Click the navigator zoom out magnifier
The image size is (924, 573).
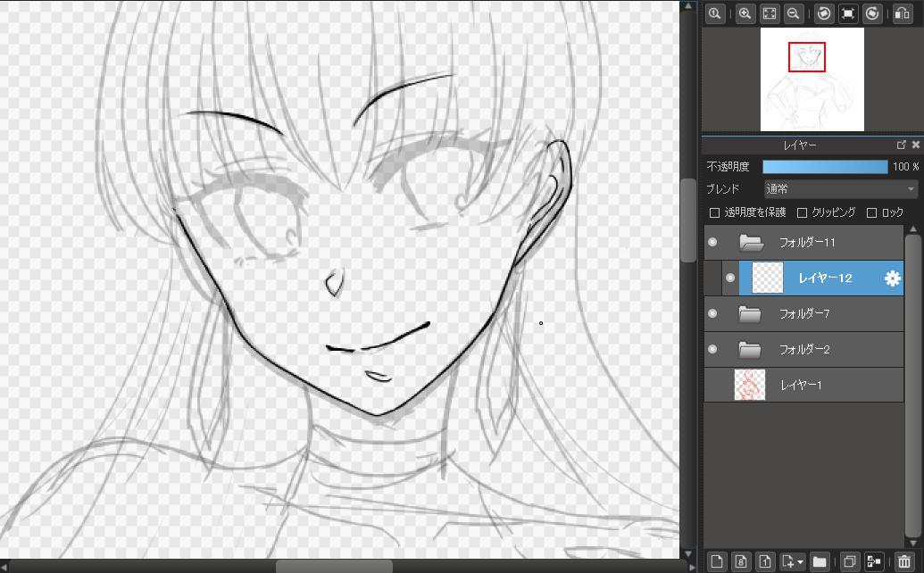(793, 13)
